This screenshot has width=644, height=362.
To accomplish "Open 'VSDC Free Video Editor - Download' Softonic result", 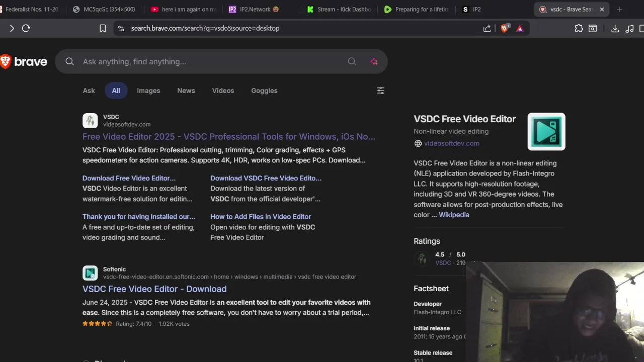I will 154,289.
